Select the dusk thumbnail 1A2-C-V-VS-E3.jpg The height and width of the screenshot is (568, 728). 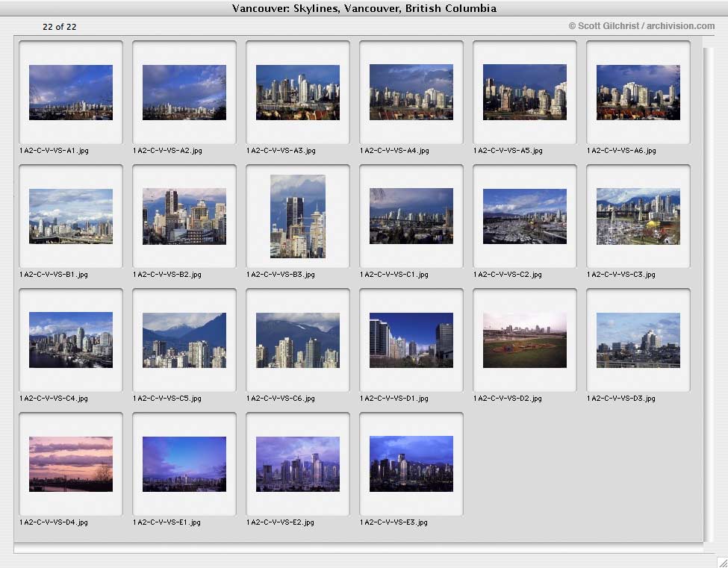[x=411, y=464]
